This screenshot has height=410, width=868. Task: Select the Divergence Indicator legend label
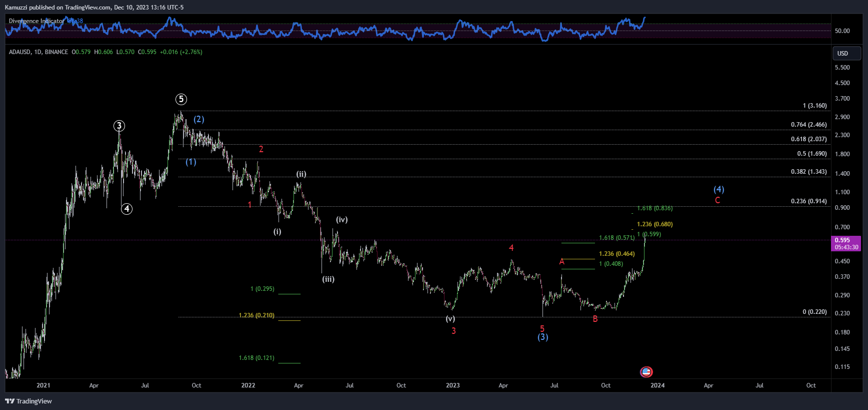[36, 21]
